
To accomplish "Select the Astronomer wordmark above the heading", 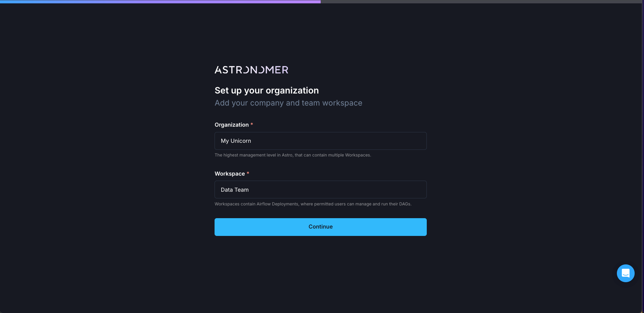I will tap(251, 70).
